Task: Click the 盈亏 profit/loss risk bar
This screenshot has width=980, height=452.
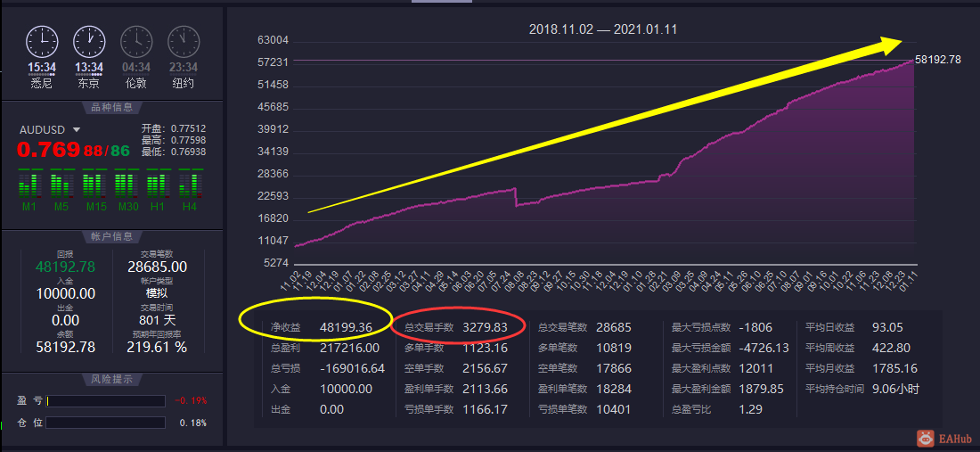Action: click(106, 400)
